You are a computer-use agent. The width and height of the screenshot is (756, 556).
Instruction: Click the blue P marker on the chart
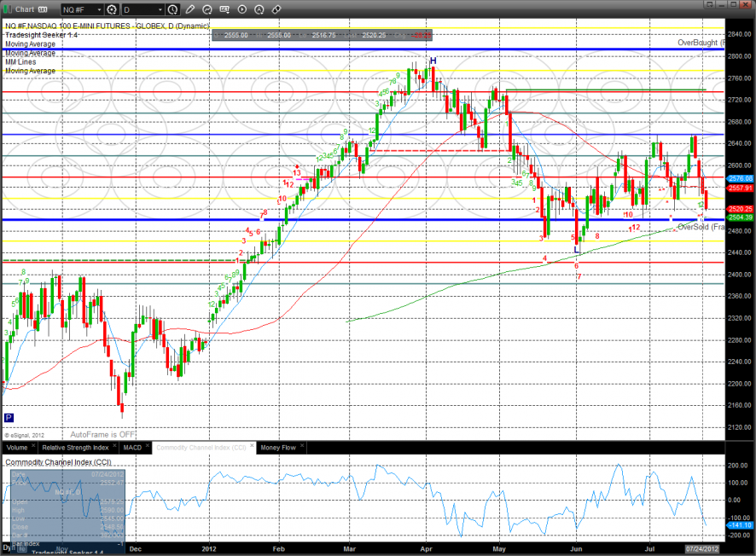pyautogui.click(x=9, y=418)
